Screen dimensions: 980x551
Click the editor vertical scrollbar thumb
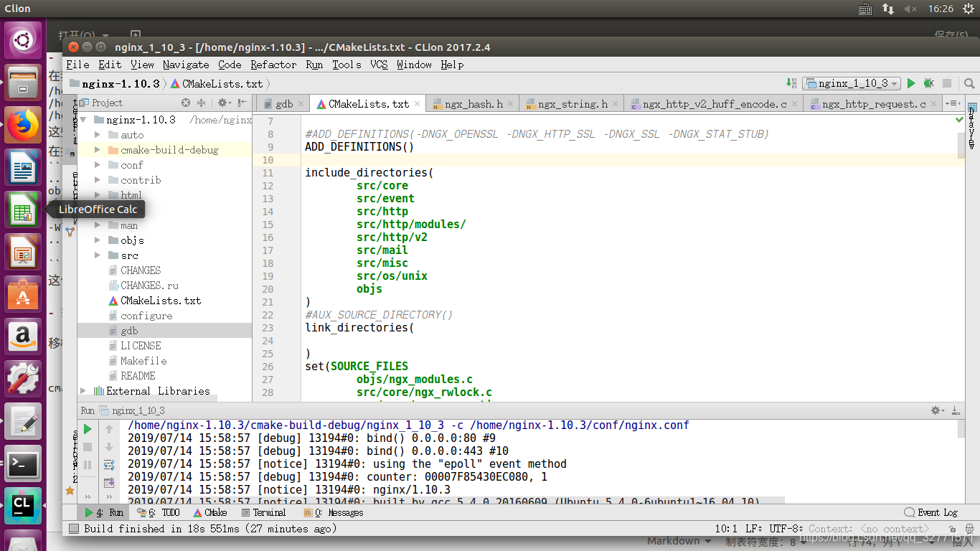point(961,145)
